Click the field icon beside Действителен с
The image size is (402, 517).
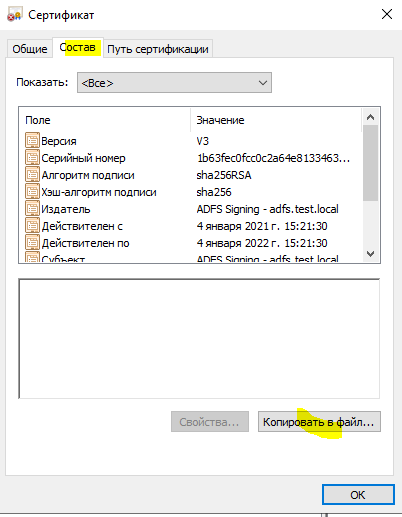(x=32, y=226)
